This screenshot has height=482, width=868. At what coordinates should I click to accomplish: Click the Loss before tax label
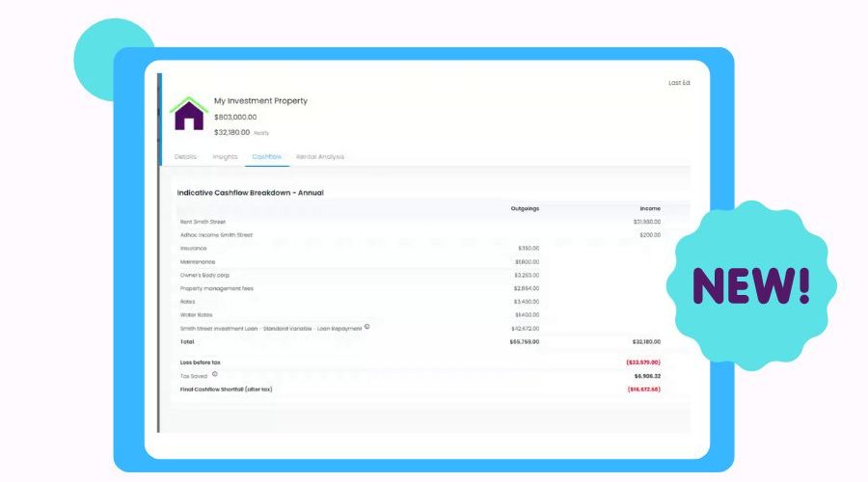tap(200, 362)
